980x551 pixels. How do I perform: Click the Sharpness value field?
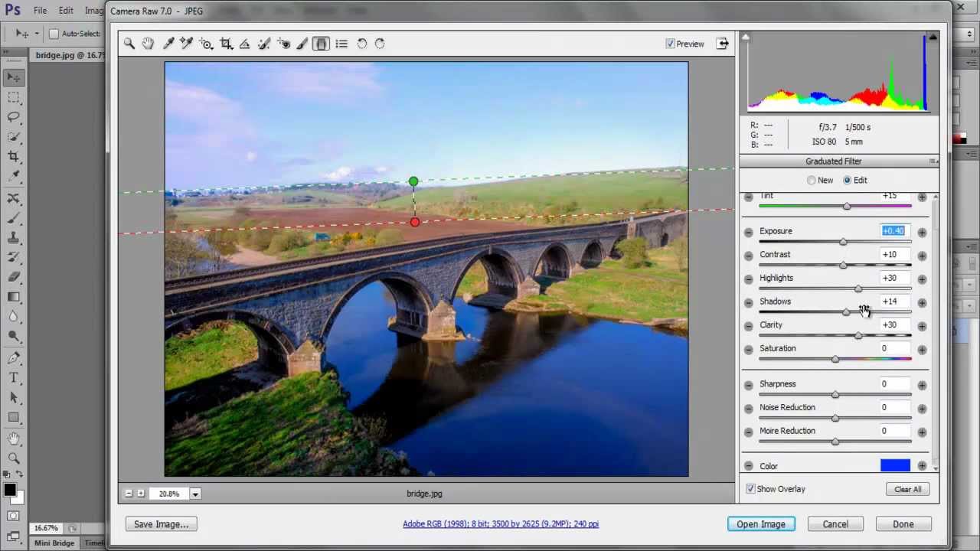pos(893,384)
